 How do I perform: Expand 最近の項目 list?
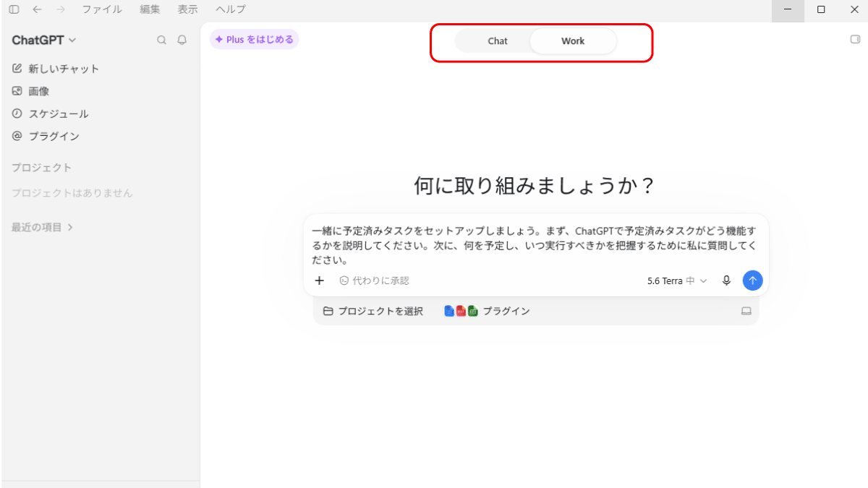pos(43,227)
